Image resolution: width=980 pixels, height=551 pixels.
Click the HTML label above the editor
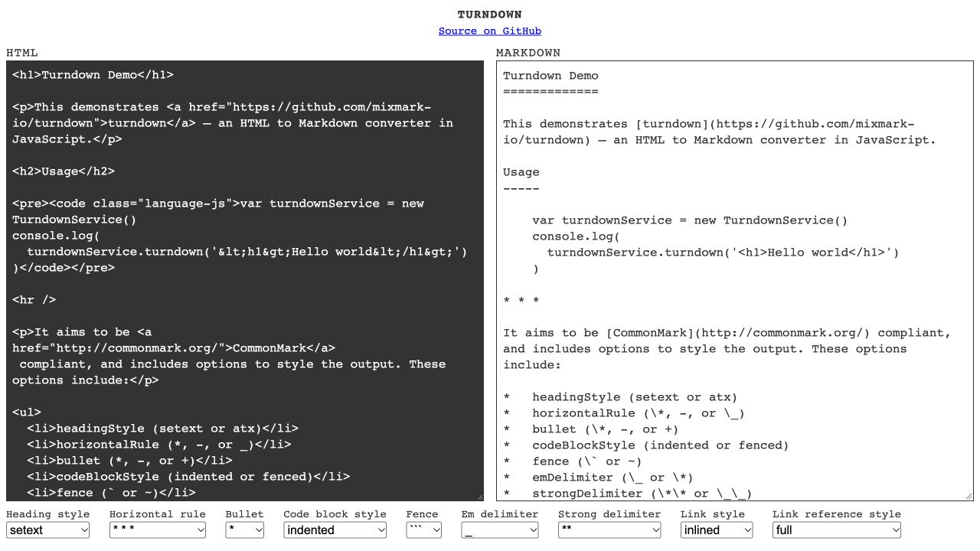tap(22, 53)
